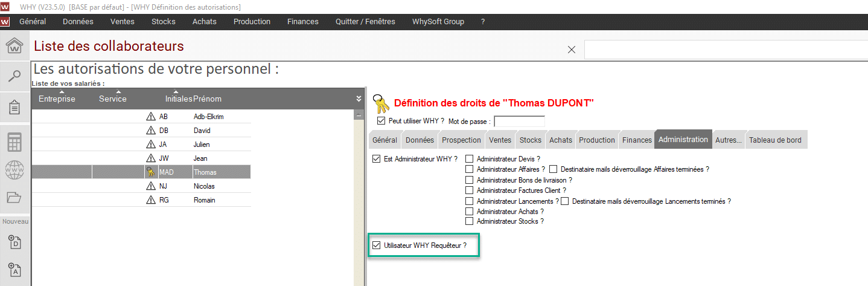Click the yellow keys icon beside rights title
Image resolution: width=868 pixels, height=286 pixels.
tap(381, 103)
